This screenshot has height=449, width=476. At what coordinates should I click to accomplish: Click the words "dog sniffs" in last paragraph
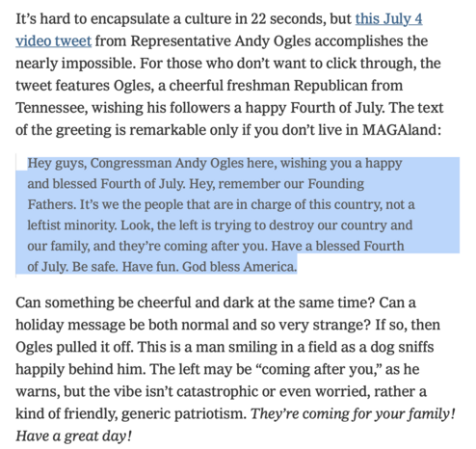(x=402, y=347)
